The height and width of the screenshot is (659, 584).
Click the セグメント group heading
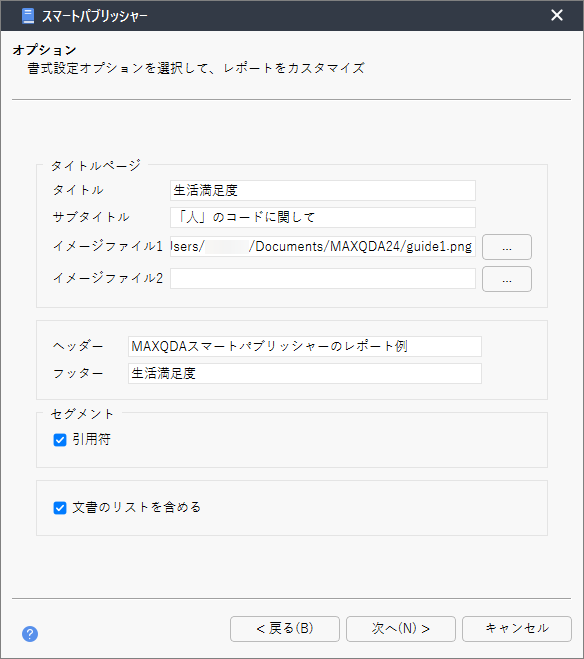pyautogui.click(x=82, y=414)
